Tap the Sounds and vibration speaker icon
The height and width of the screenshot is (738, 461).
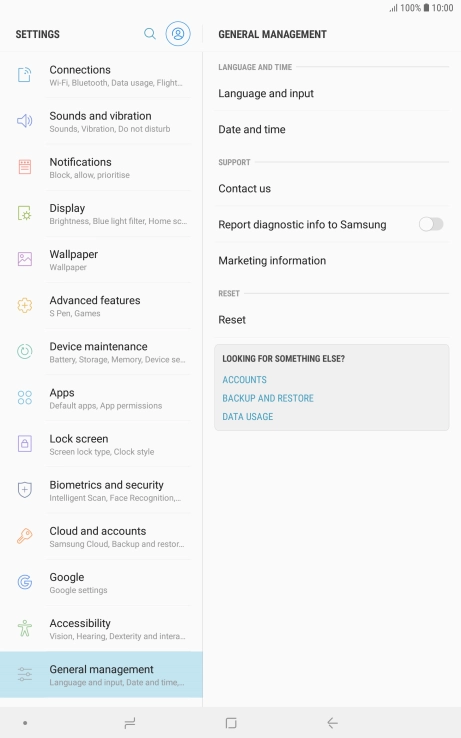tap(24, 121)
